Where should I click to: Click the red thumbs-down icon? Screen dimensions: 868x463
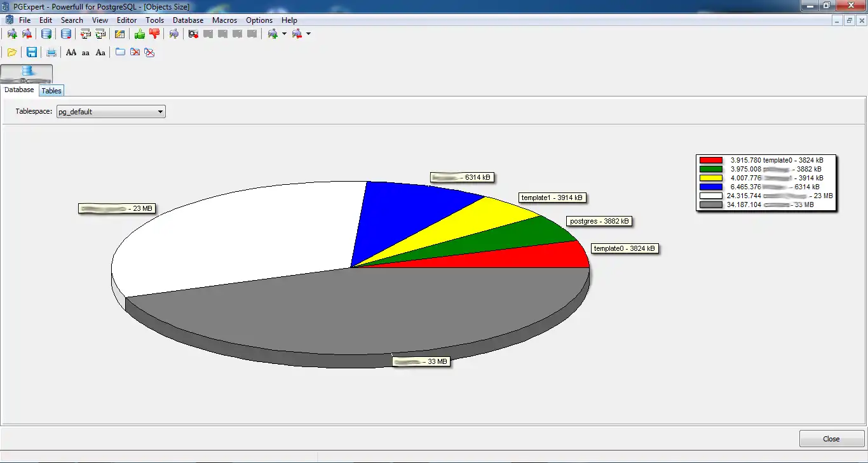click(154, 34)
